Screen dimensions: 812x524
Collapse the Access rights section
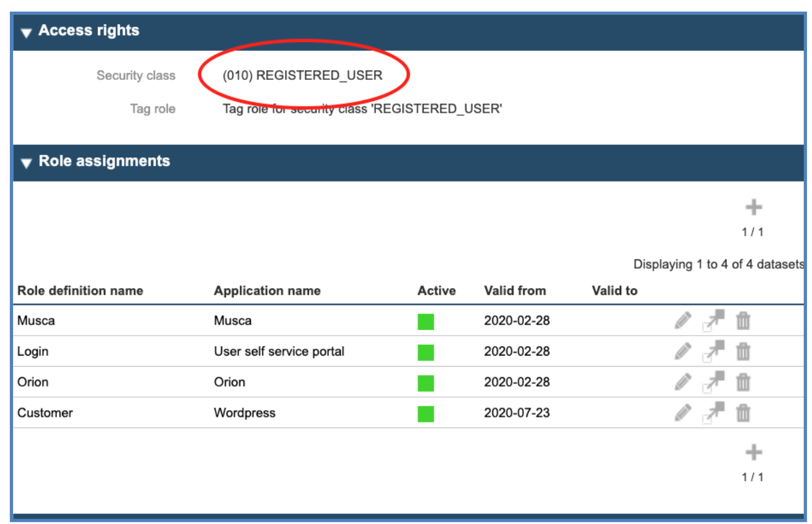point(26,30)
